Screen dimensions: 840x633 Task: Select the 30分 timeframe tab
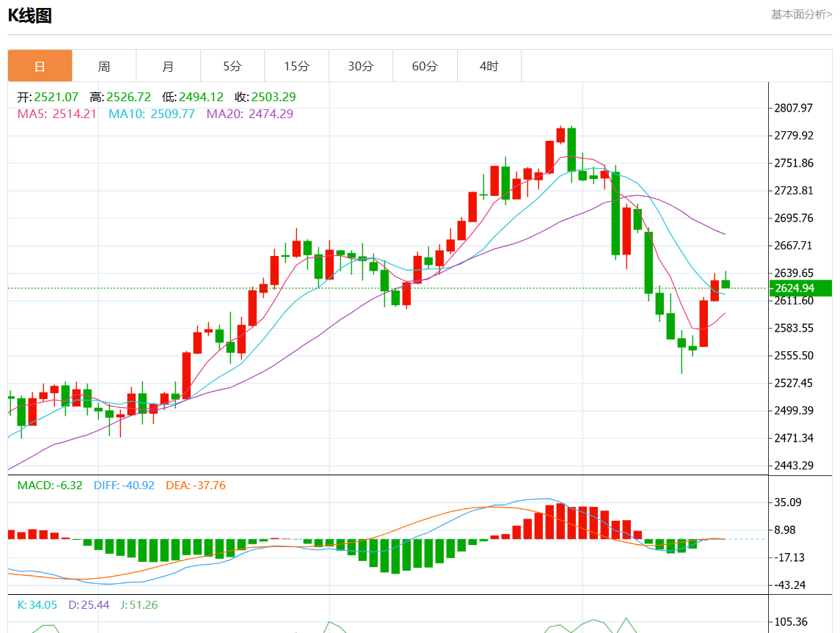[360, 66]
